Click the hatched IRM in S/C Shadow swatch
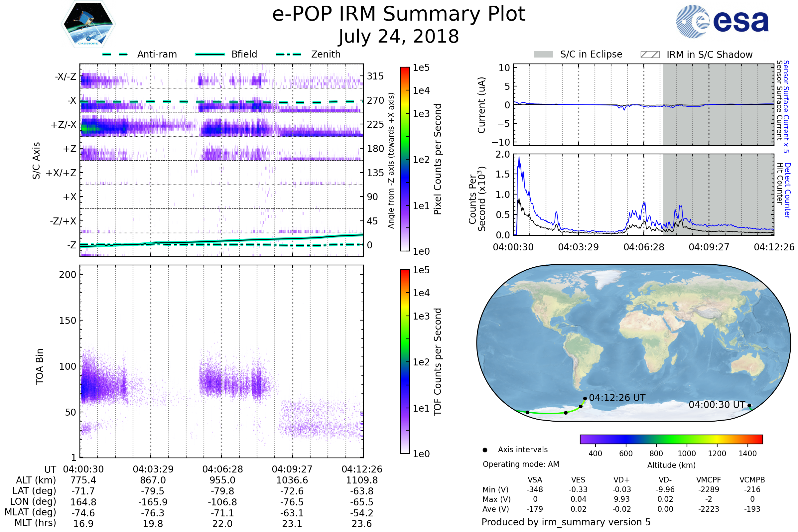The height and width of the screenshot is (532, 798). (x=650, y=55)
